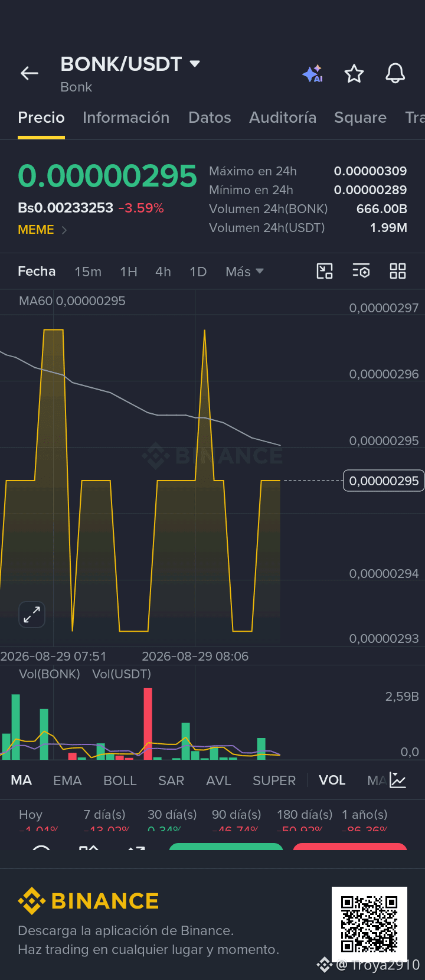
Task: Open the grid layout icon
Action: 398,271
